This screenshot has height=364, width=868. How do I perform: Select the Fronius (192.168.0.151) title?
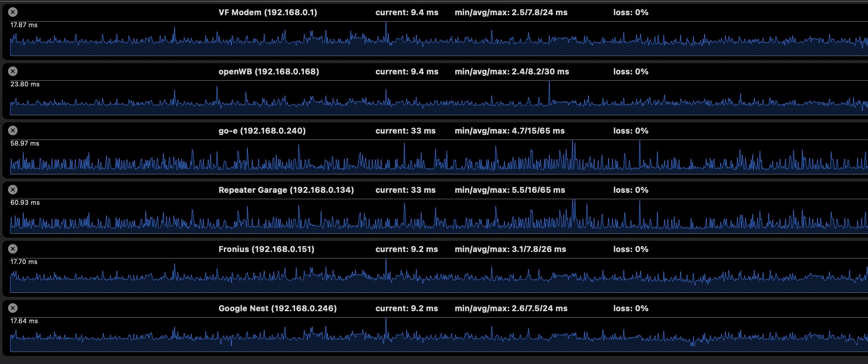click(x=266, y=249)
